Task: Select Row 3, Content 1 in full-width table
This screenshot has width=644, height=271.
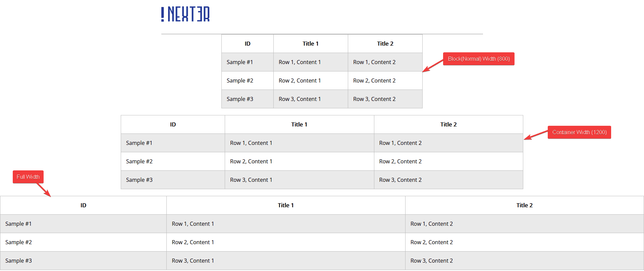Action: tap(286, 261)
